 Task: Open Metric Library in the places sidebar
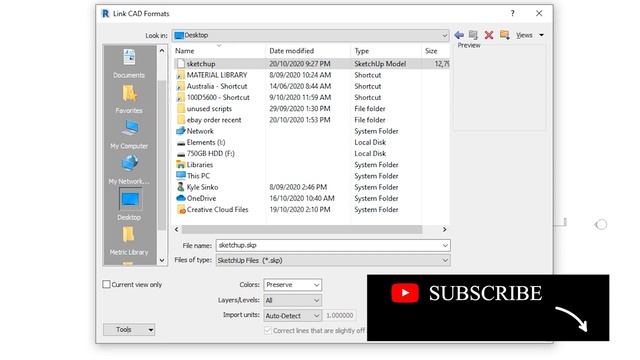coord(129,241)
